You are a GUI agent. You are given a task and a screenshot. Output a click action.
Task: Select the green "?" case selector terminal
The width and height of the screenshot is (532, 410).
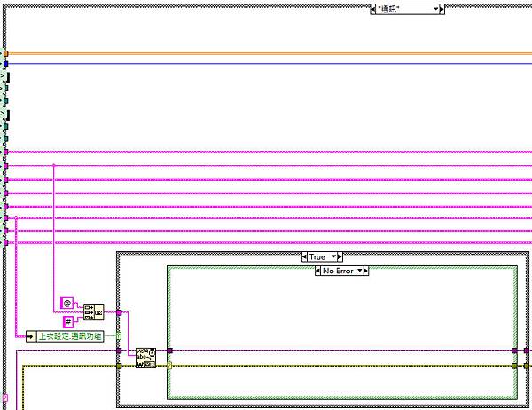coord(119,336)
